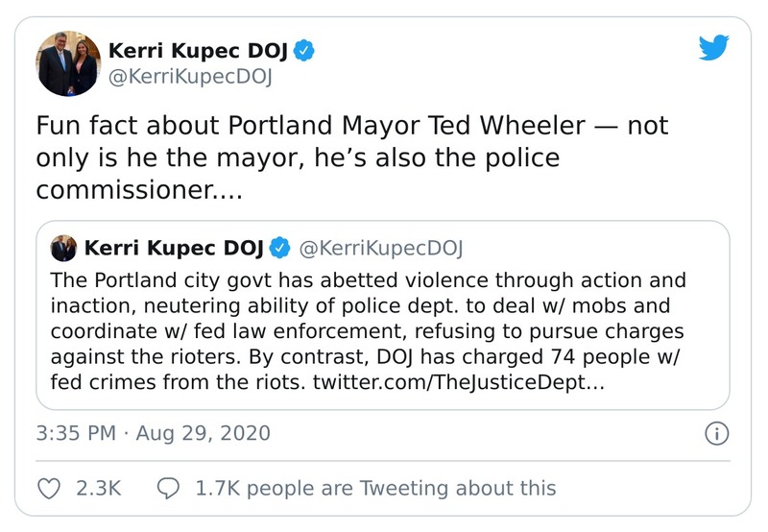Click the reply speech bubble icon

pos(168,488)
